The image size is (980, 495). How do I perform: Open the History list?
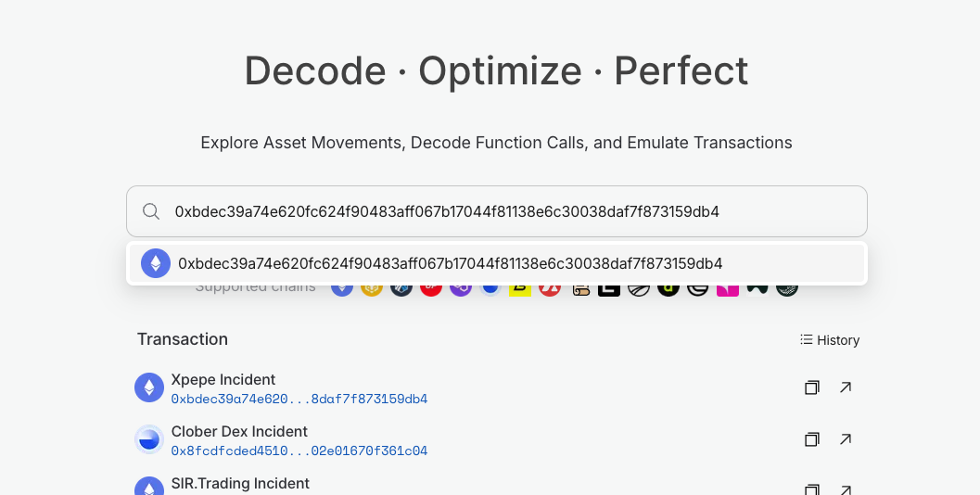pos(830,340)
